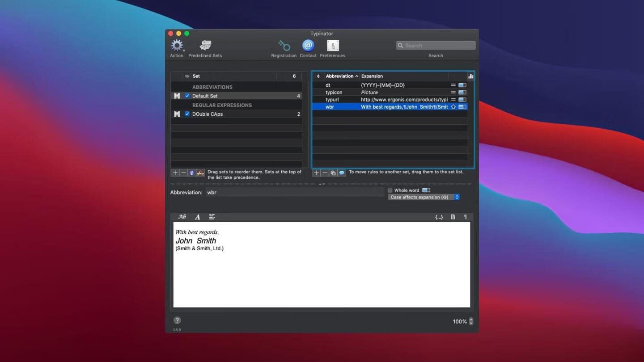Screen dimensions: 644x362
Task: Enable the Whole word checkbox
Action: [x=390, y=190]
